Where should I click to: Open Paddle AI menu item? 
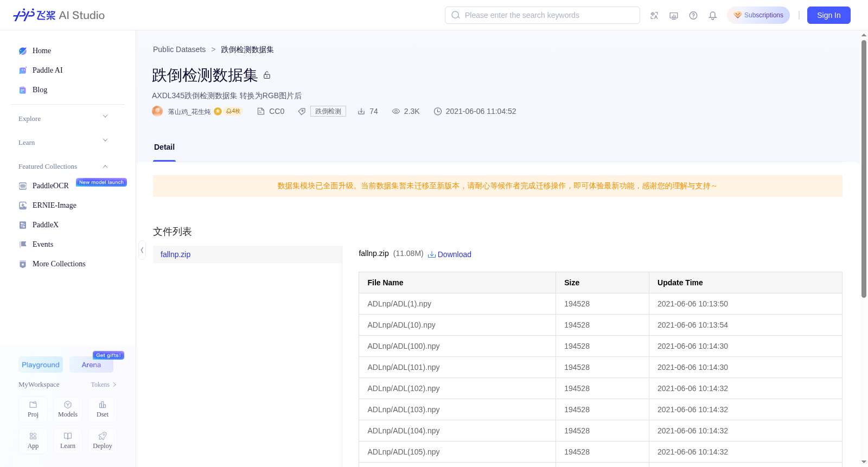(48, 71)
